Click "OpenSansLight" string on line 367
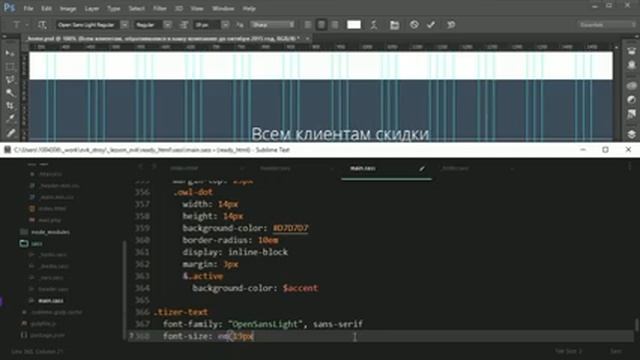 (265, 324)
